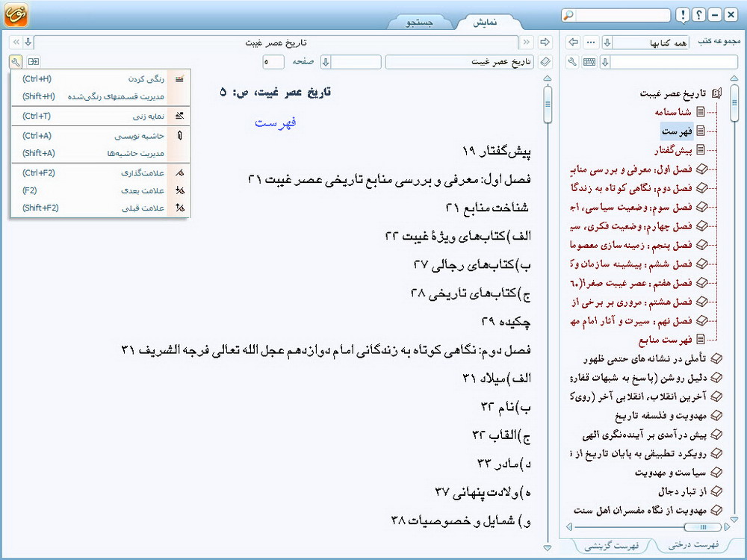747x560 pixels.
Task: Open سیاست و مهدویت book in tree
Action: [x=670, y=473]
